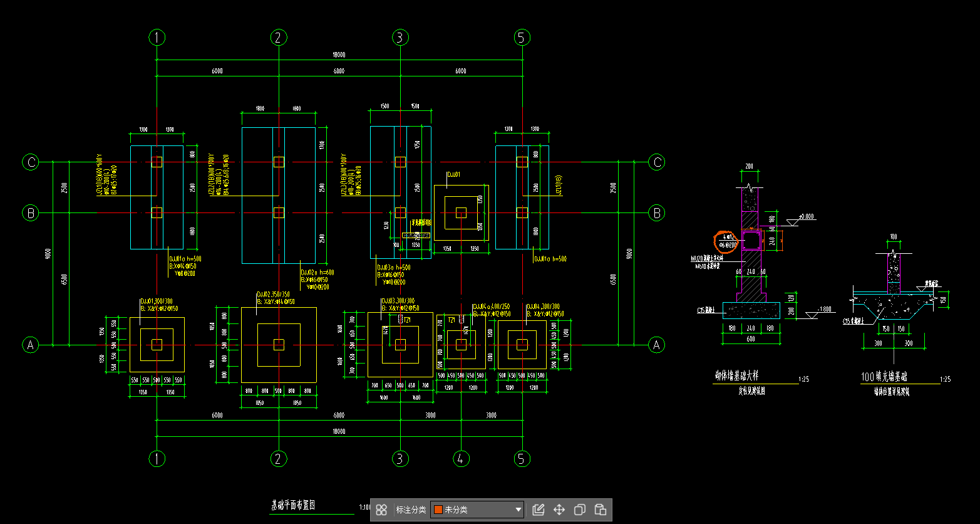Image resolution: width=980 pixels, height=524 pixels.
Task: Pick axis bubble 2 at the top
Action: pyautogui.click(x=279, y=38)
